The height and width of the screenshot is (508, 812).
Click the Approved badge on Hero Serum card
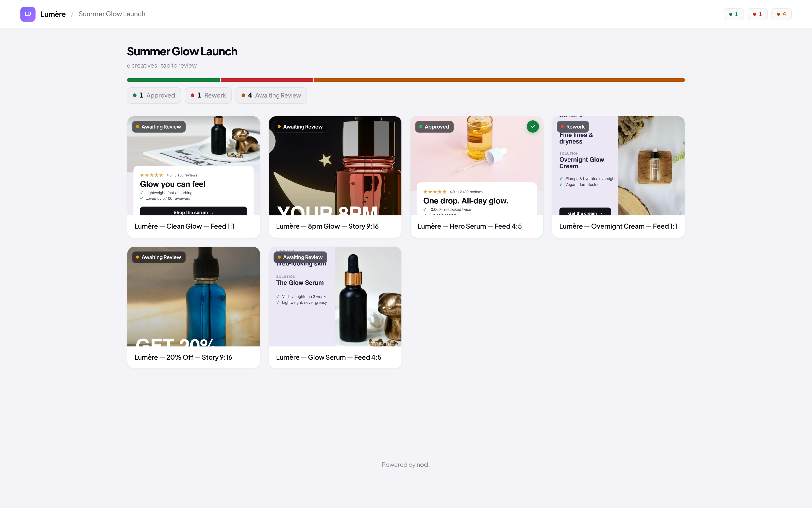434,127
